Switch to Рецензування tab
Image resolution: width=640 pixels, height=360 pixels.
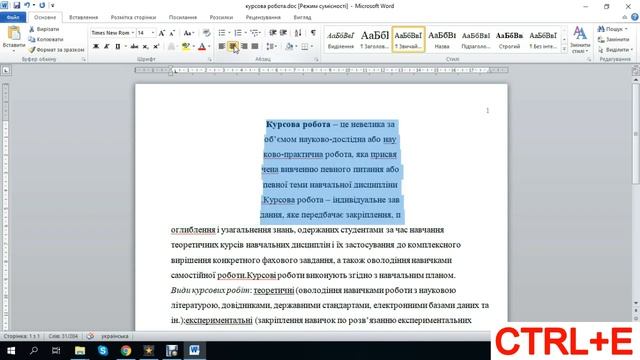263,18
